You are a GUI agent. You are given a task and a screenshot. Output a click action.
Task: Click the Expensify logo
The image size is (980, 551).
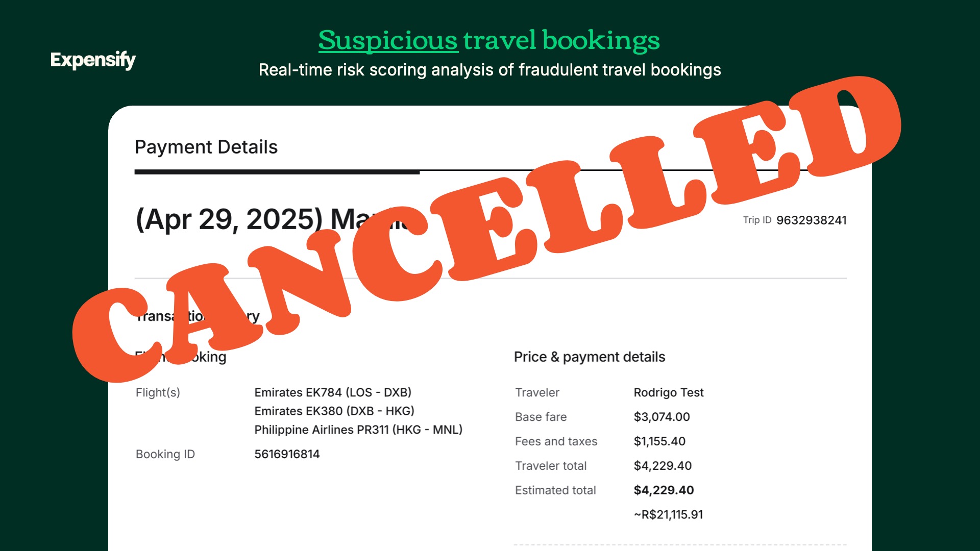[93, 60]
